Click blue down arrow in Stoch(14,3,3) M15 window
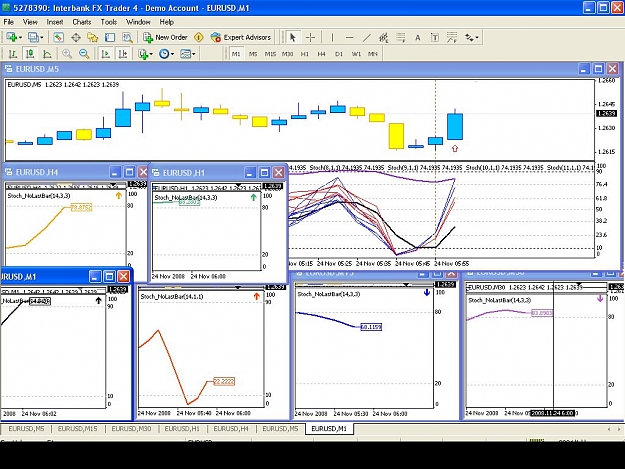 [427, 292]
